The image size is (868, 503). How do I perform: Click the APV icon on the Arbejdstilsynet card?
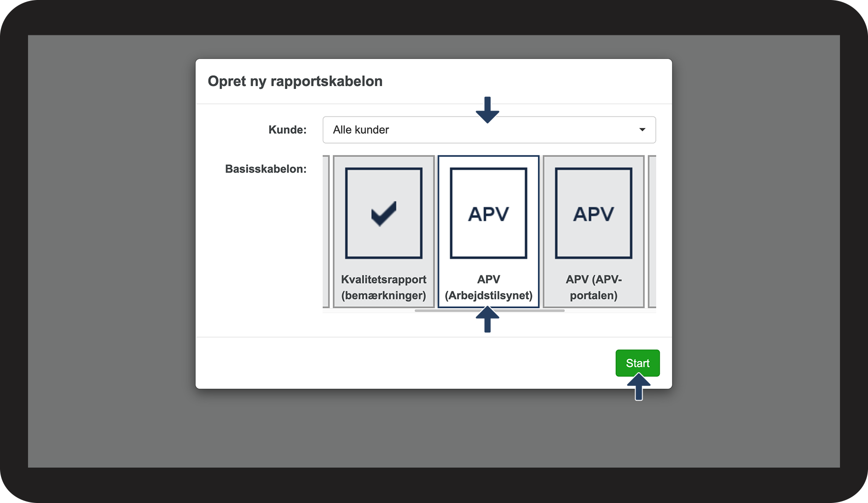[488, 213]
